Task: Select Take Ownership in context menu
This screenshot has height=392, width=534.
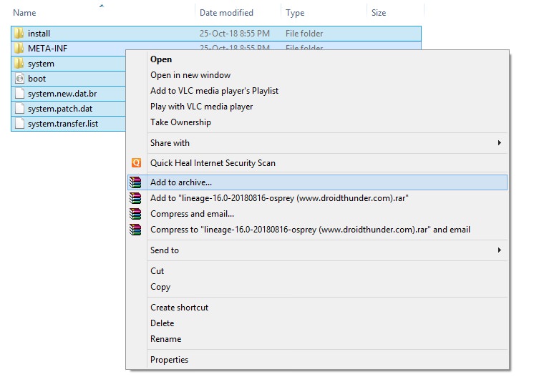Action: (x=180, y=122)
